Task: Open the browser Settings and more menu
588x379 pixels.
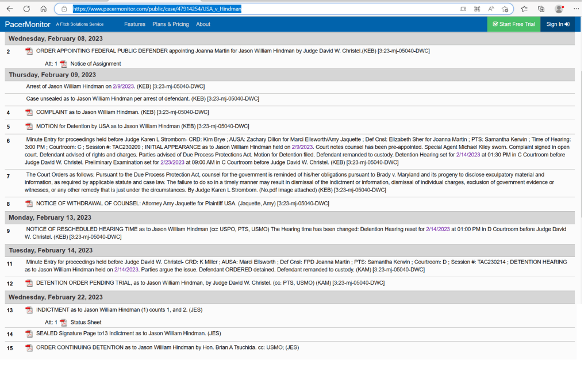Action: (576, 9)
